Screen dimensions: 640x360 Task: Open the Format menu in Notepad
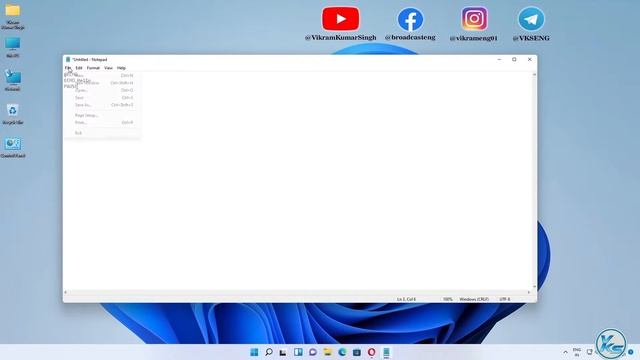click(x=93, y=68)
